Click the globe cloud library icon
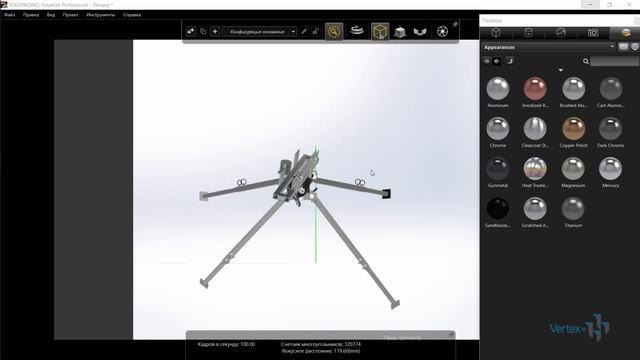640x360 pixels. pos(635,47)
